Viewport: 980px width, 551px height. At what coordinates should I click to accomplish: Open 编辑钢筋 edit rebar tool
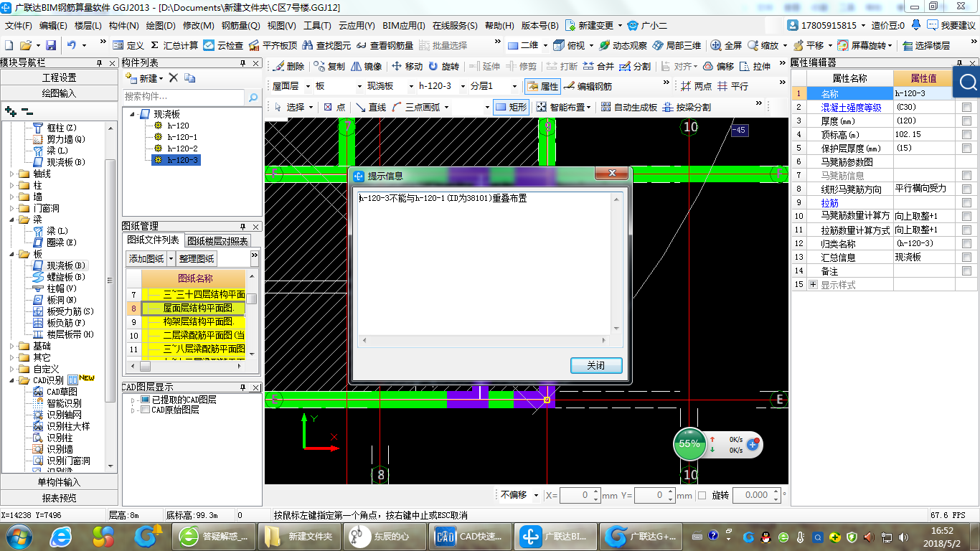588,86
